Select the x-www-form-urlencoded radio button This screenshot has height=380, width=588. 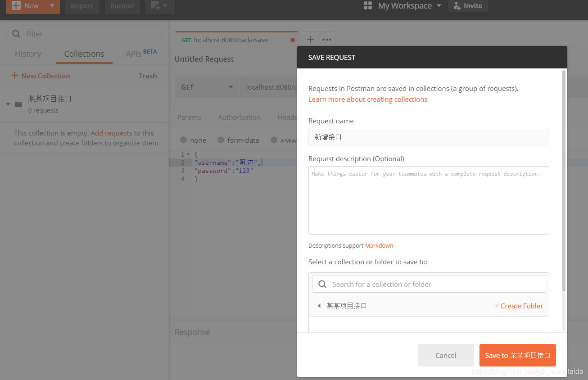(274, 140)
